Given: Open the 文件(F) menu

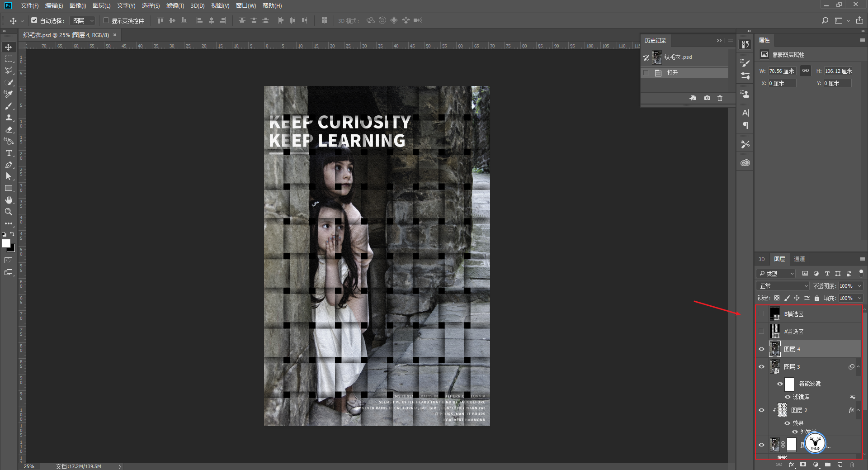Looking at the screenshot, I should pyautogui.click(x=29, y=5).
